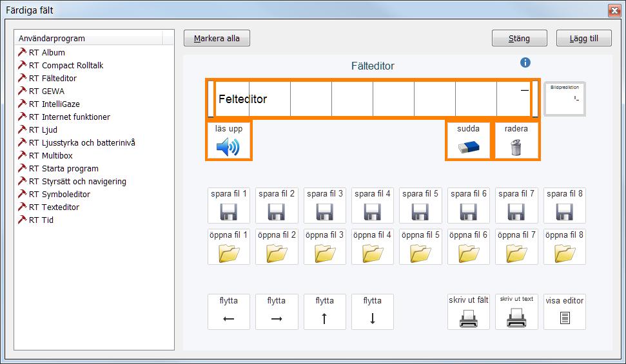The height and width of the screenshot is (364, 626).
Task: Select the 'flytta' left arrow field
Action: pos(229,312)
